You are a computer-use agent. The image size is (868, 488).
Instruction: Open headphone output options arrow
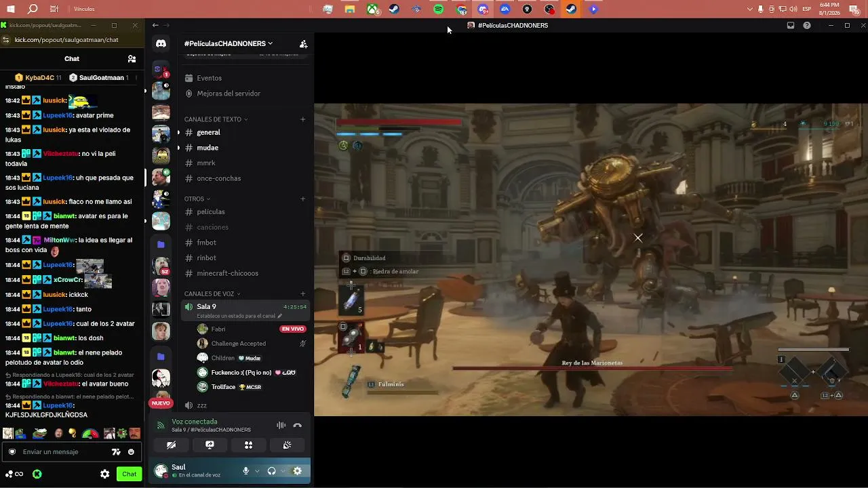[x=283, y=471]
